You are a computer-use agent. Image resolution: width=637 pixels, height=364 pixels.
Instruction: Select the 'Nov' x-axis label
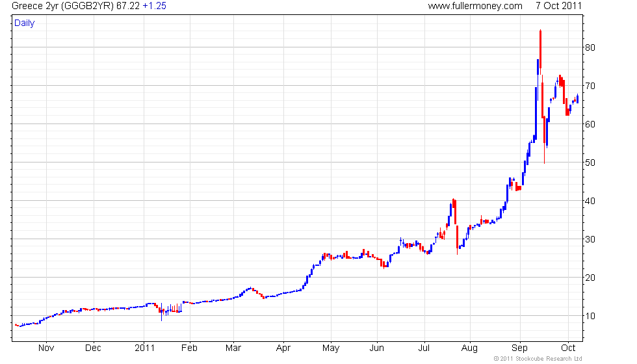pos(46,348)
